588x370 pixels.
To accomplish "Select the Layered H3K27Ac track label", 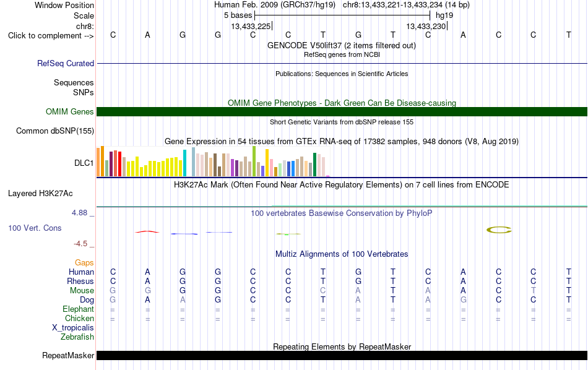I will click(x=40, y=194).
